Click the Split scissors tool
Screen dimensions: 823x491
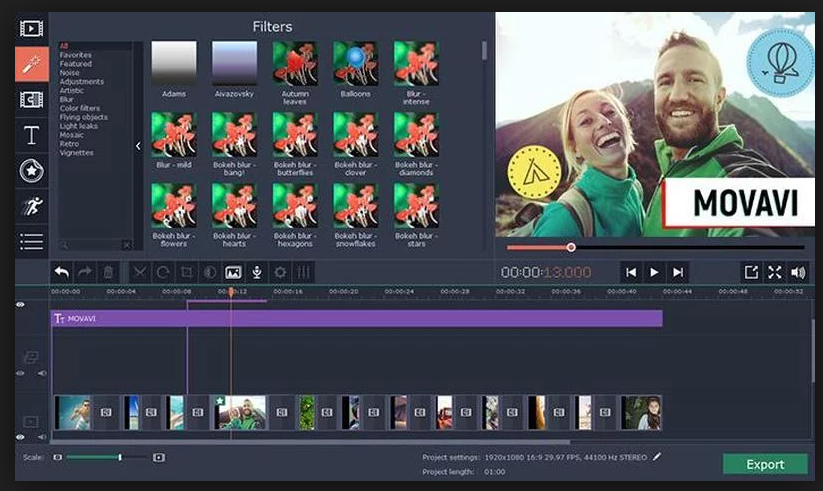[x=140, y=272]
